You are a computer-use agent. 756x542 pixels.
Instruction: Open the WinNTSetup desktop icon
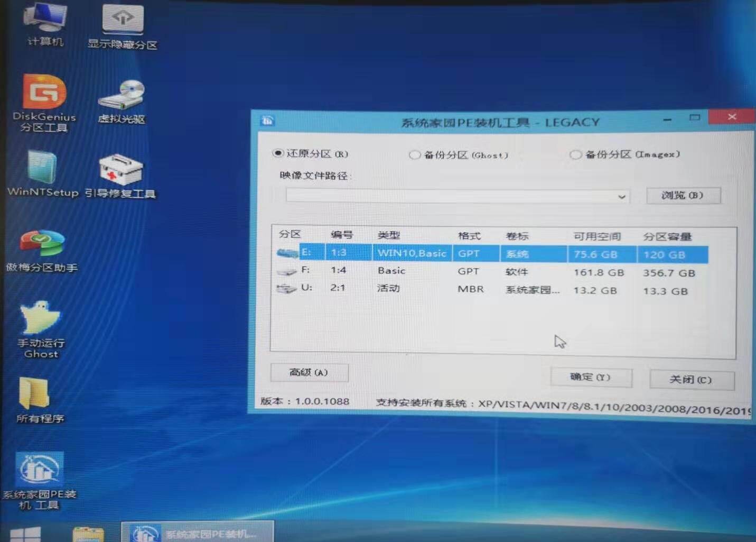42,169
